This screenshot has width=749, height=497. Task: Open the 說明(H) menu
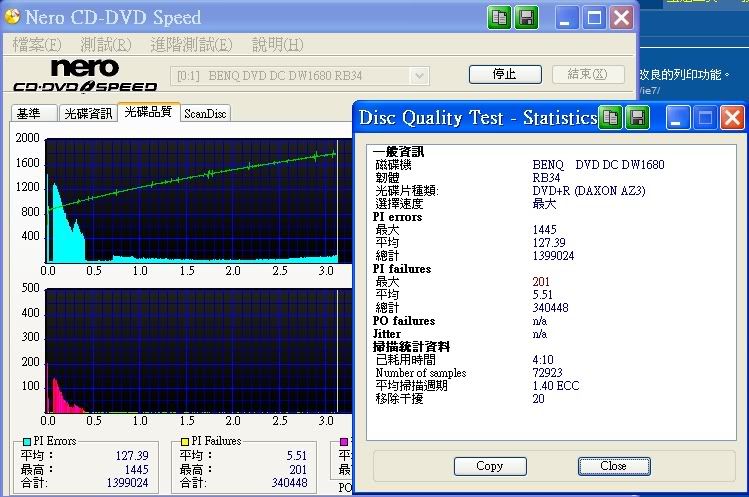click(x=278, y=45)
